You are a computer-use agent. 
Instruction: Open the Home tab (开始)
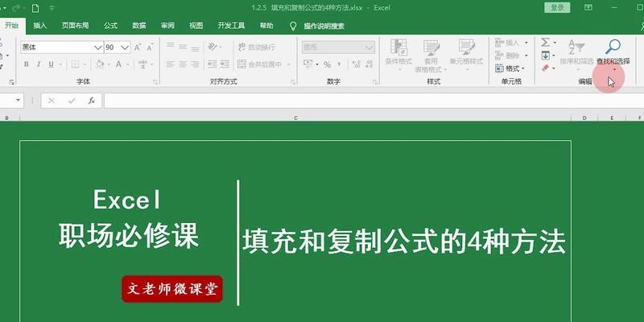coord(11,26)
